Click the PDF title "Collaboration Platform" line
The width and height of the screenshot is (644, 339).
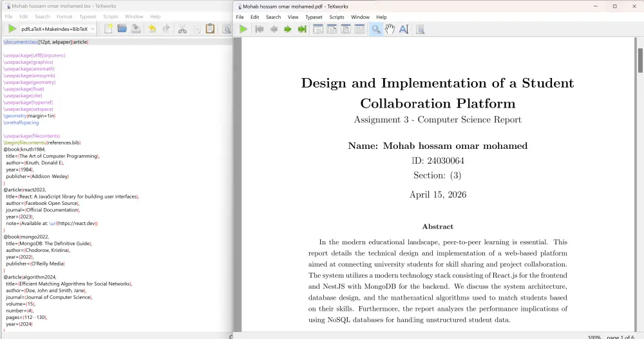[438, 103]
